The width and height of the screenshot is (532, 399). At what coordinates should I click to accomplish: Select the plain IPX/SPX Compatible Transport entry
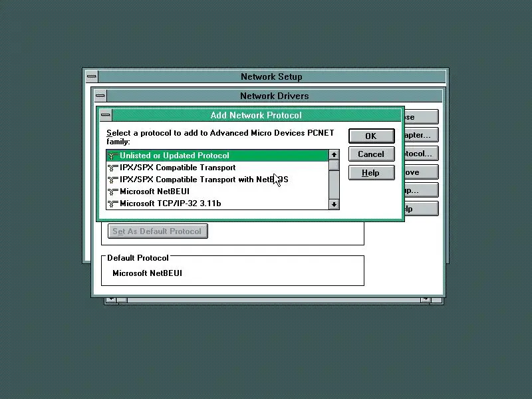point(217,168)
